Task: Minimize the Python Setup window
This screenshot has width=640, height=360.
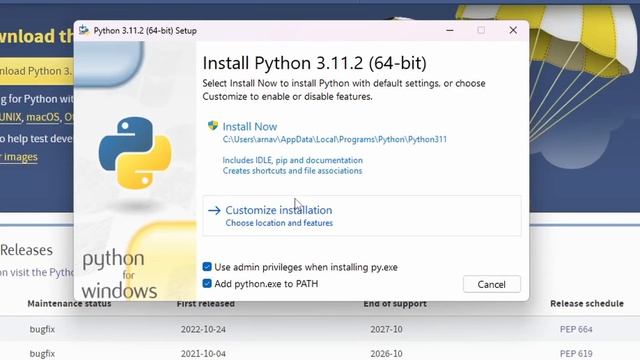Action: point(450,30)
